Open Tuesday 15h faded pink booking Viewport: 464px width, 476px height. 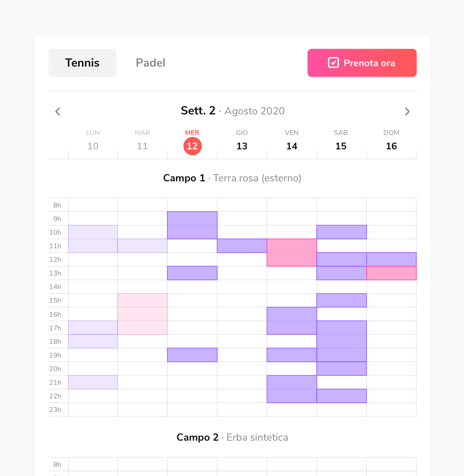coord(142,314)
